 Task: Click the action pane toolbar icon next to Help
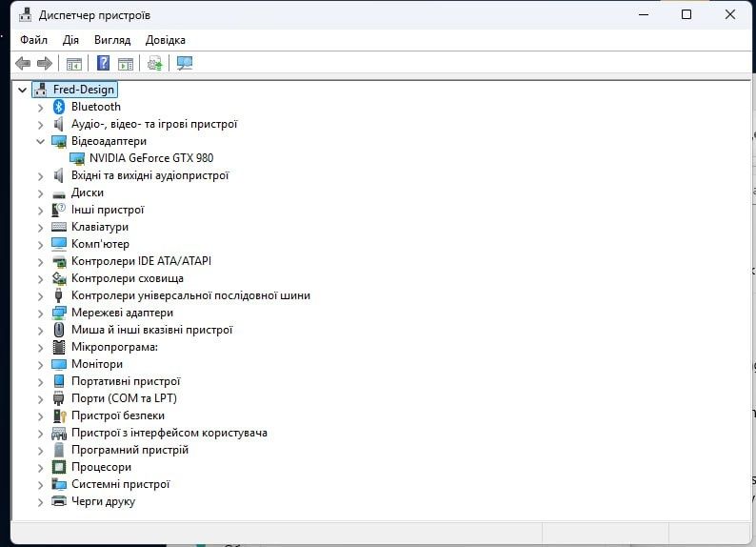coord(126,63)
